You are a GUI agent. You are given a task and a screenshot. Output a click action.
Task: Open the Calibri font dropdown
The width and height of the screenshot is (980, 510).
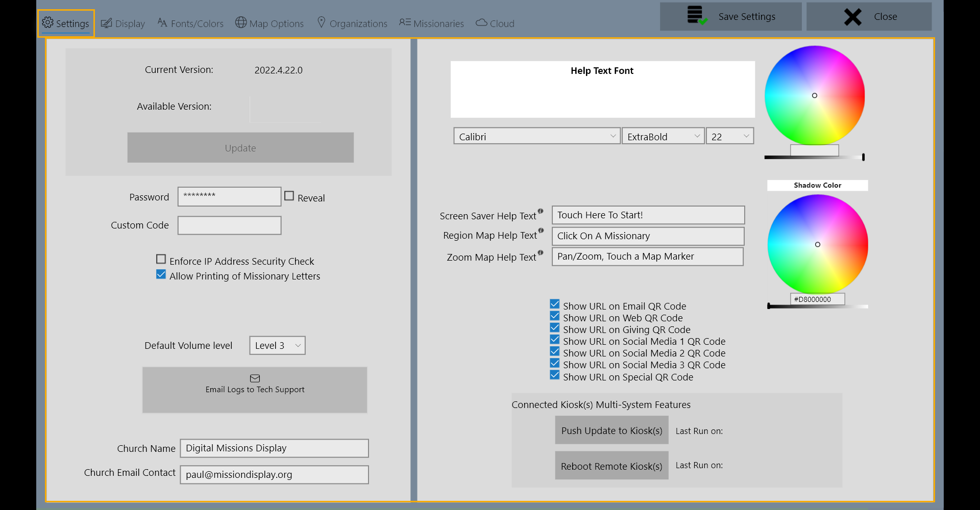click(x=536, y=136)
